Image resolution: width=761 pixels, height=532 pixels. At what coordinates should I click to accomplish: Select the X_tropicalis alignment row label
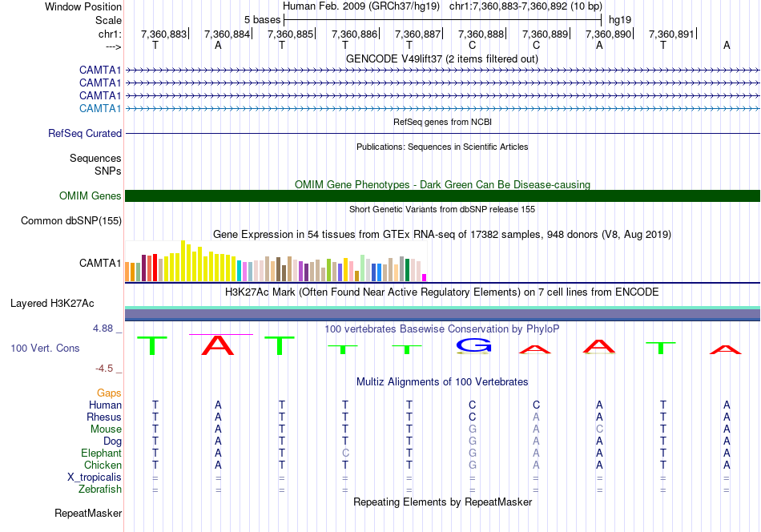pyautogui.click(x=95, y=478)
